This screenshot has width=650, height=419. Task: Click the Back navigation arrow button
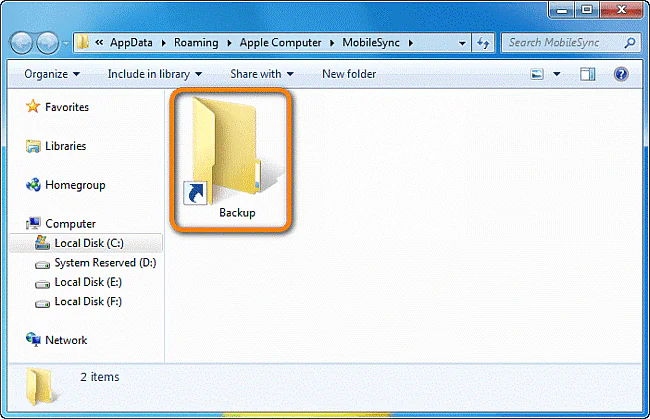click(x=23, y=44)
